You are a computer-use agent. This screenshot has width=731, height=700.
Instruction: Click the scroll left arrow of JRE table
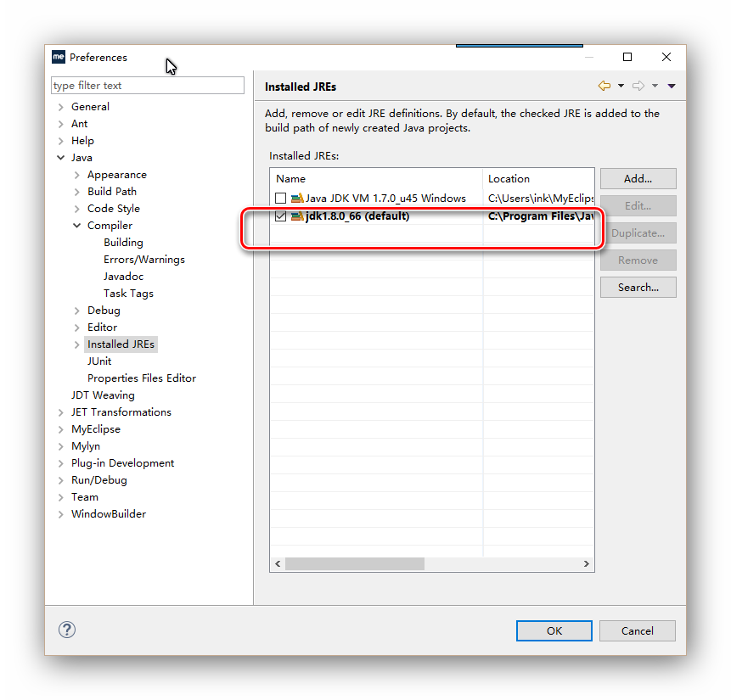(278, 564)
